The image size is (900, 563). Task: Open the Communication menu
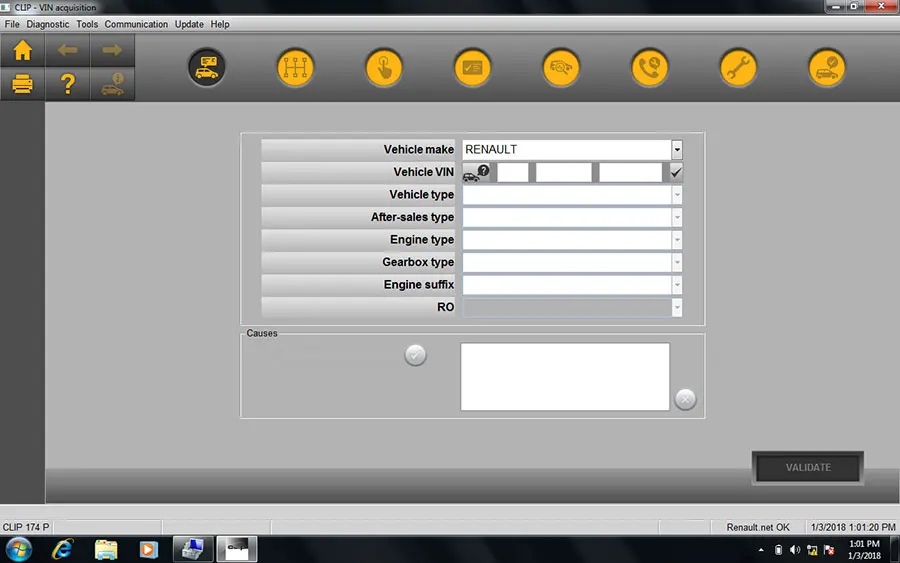point(136,24)
